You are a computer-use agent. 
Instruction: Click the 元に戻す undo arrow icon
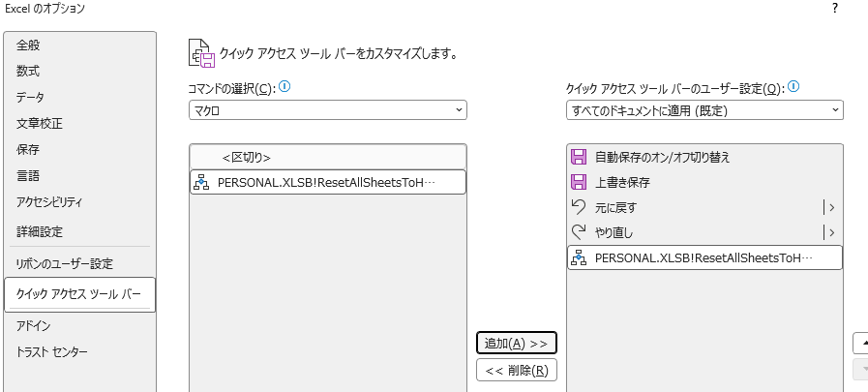pos(578,207)
